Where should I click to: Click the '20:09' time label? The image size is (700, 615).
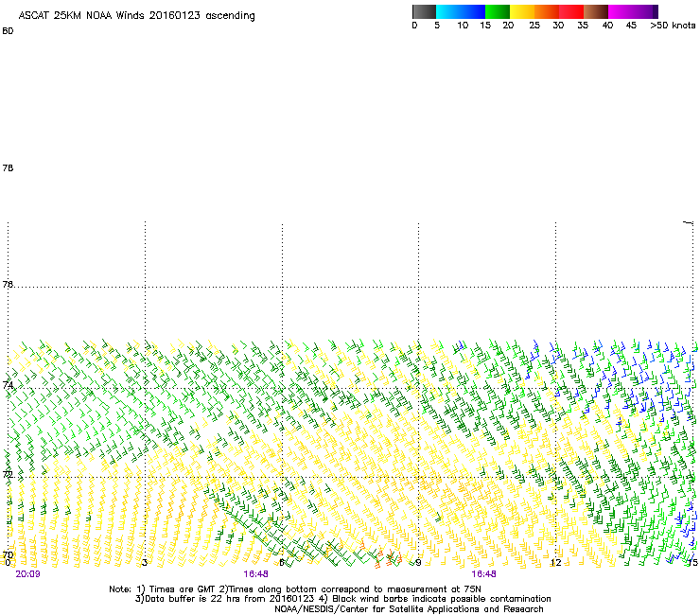[x=27, y=574]
